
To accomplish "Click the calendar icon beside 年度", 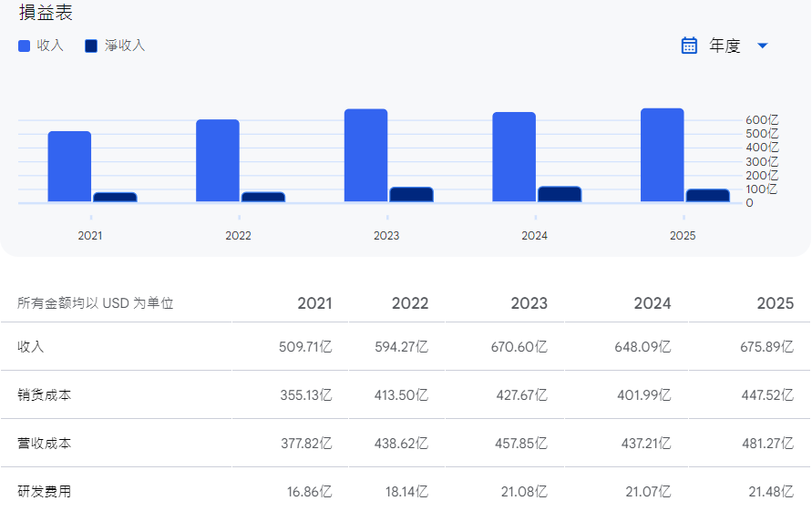I will pyautogui.click(x=689, y=46).
